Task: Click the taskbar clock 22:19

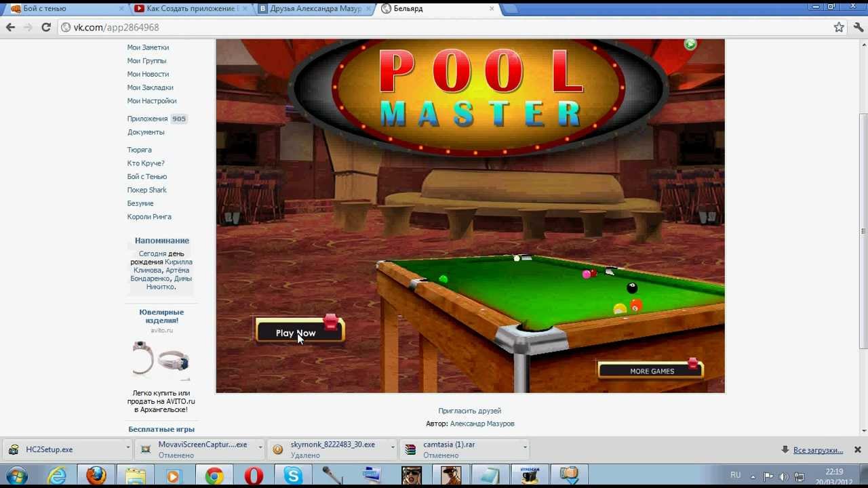Action: 835,476
